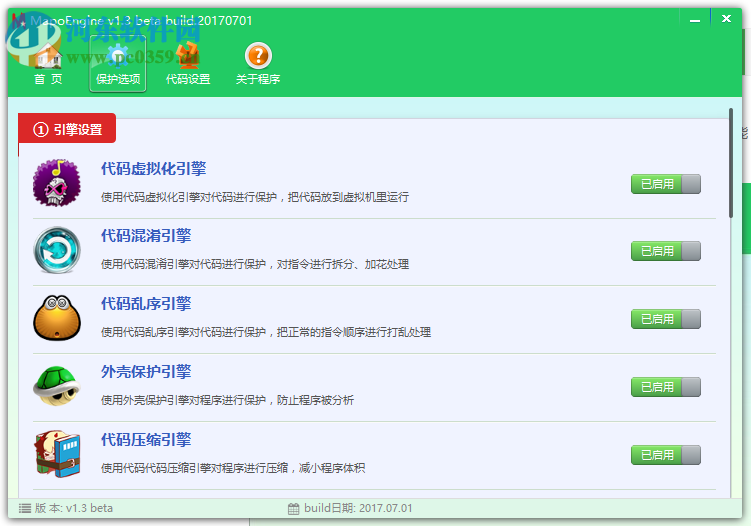Click description 防止程序被分析
This screenshot has height=526, width=751.
[315, 400]
